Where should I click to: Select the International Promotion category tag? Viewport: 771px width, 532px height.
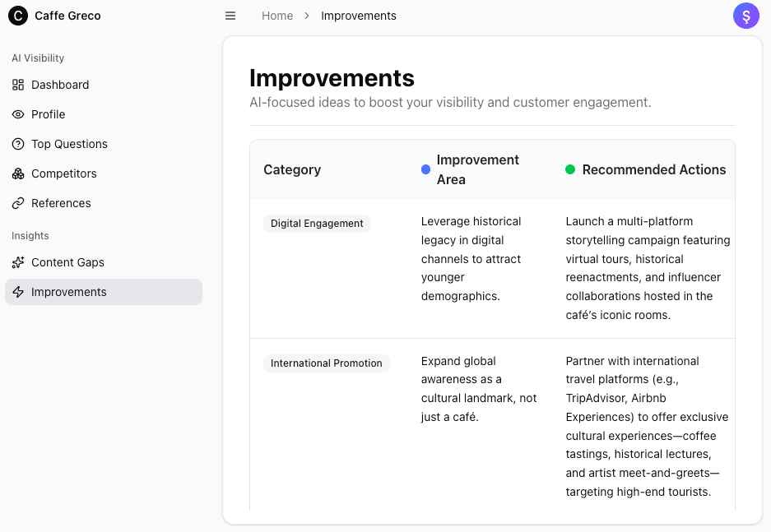(326, 363)
